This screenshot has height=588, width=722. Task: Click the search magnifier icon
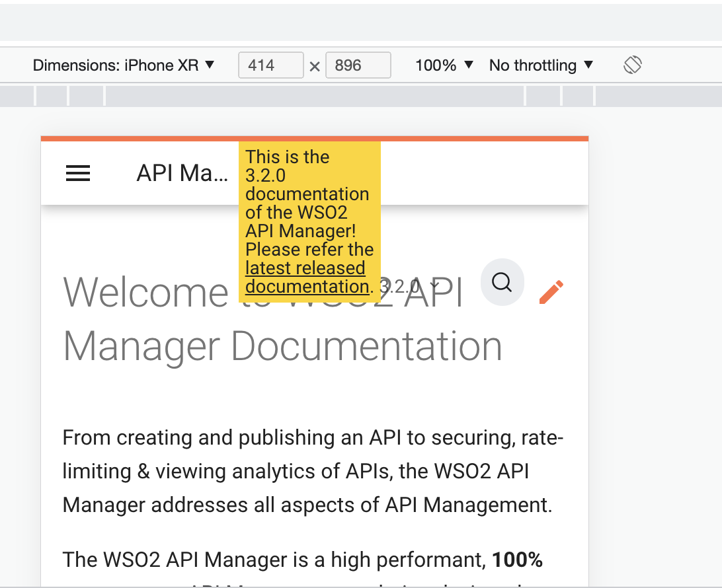pyautogui.click(x=502, y=282)
